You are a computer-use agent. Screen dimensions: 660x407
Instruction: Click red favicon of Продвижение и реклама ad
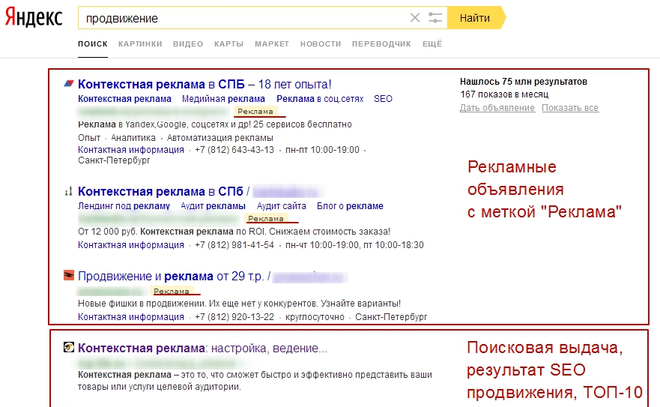tap(69, 275)
